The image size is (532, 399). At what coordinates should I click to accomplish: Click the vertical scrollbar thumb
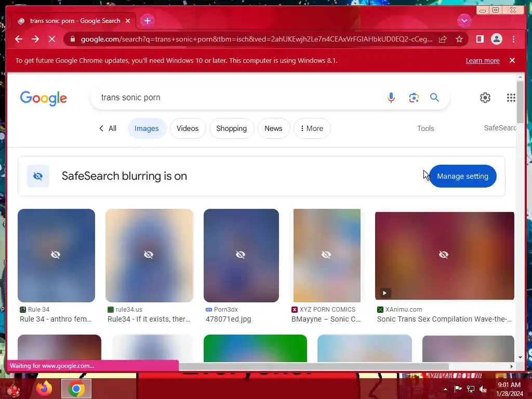coord(520,102)
